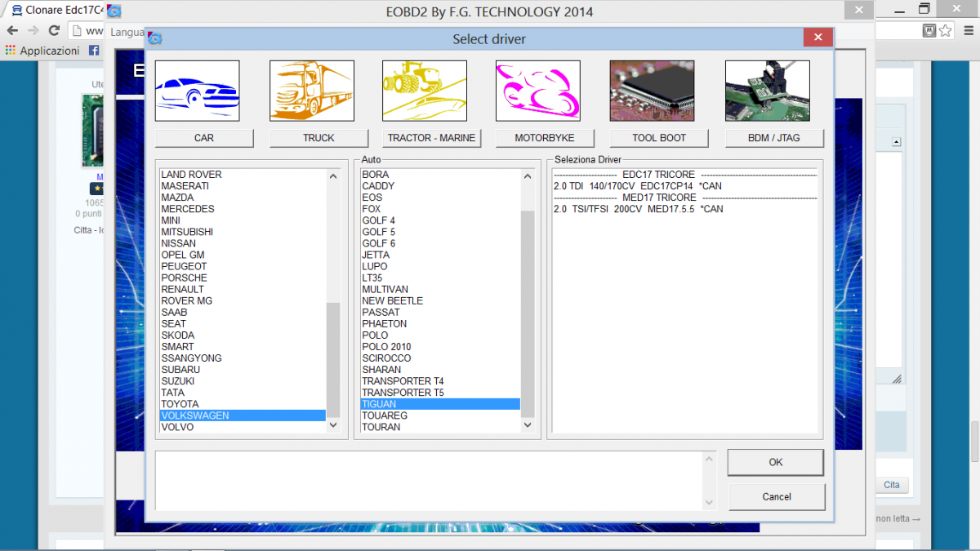Select the MOTORBYKE button

click(545, 138)
